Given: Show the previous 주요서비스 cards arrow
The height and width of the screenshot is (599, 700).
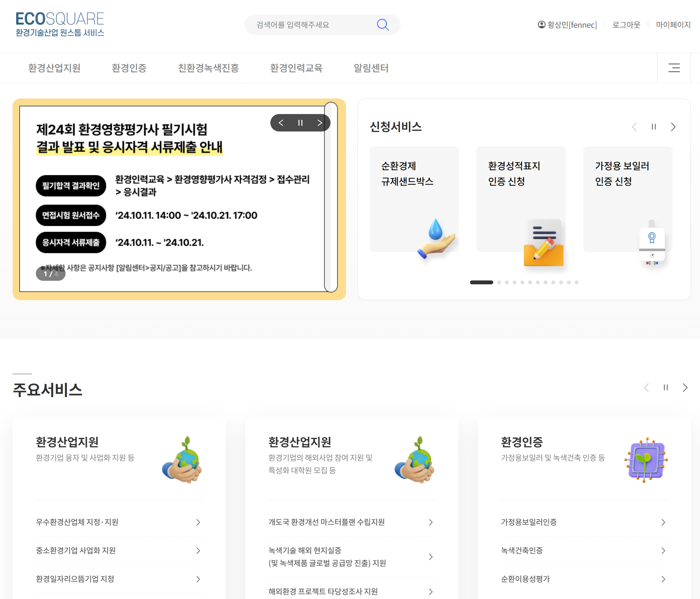Looking at the screenshot, I should tap(646, 387).
